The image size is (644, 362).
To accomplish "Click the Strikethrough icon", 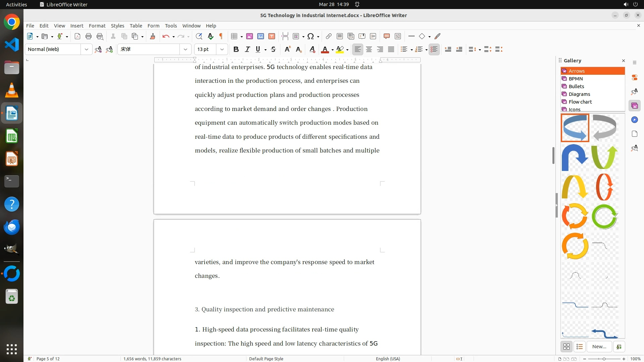I will point(273,49).
